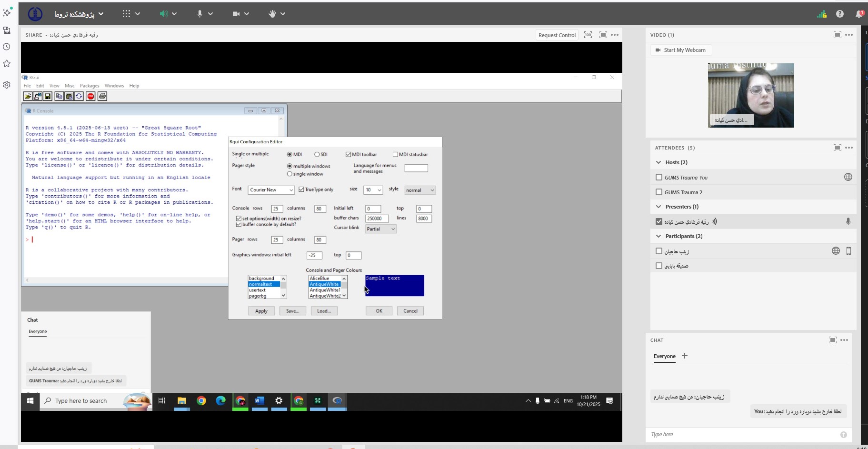The image size is (868, 449).
Task: Click the Print icon in RGui toolbar
Action: [102, 96]
